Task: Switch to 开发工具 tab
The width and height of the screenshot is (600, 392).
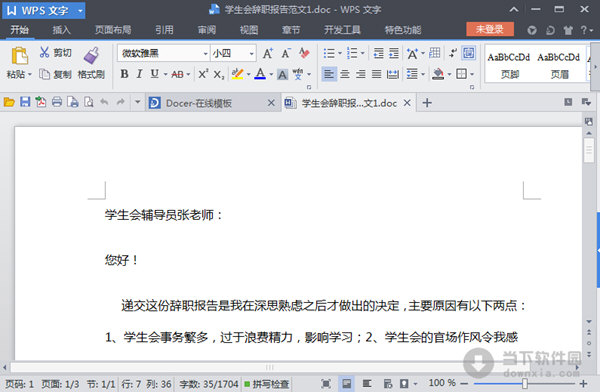Action: [x=342, y=30]
